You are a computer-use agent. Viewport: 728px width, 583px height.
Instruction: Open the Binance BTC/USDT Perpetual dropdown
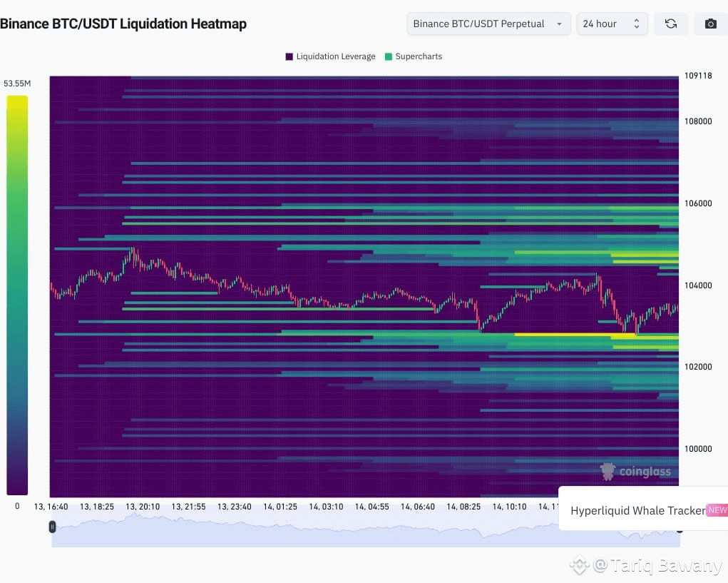488,24
